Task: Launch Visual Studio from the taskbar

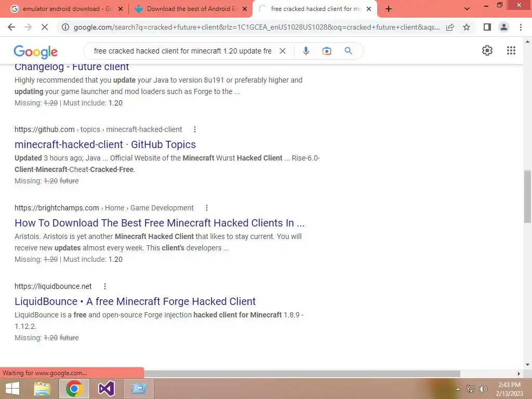Action: pyautogui.click(x=106, y=389)
